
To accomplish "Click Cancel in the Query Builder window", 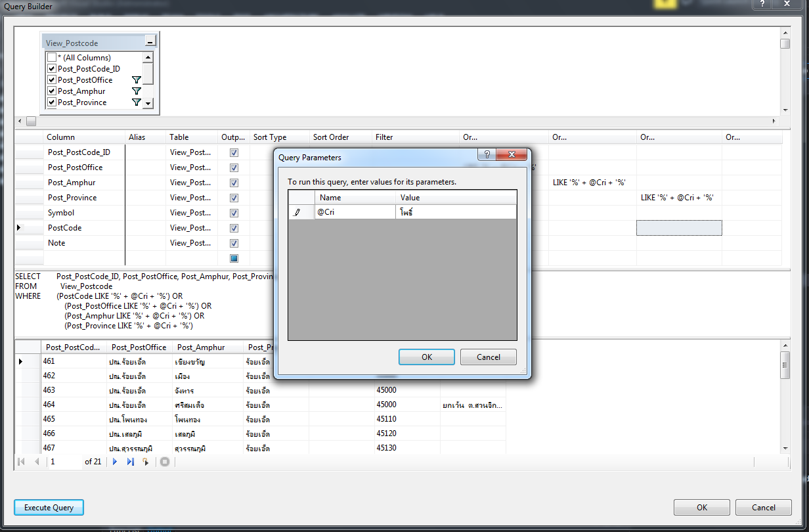I will pyautogui.click(x=764, y=507).
